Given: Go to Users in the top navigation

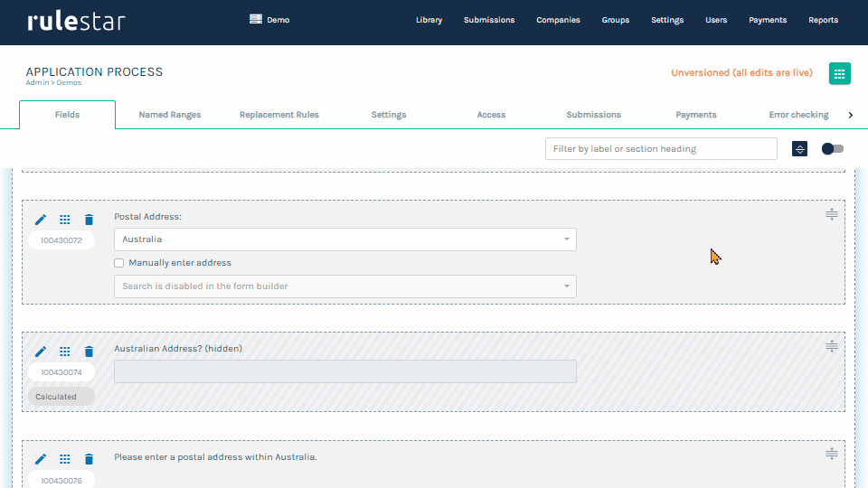Looking at the screenshot, I should [x=716, y=20].
